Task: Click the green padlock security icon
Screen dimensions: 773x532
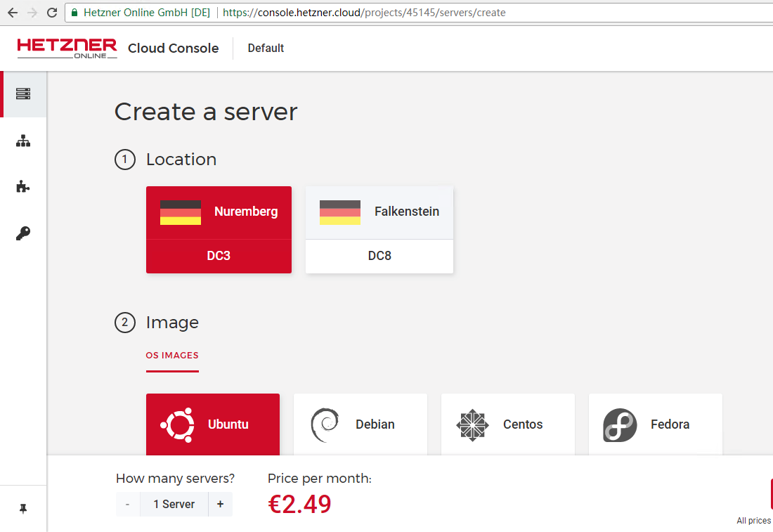Action: pos(74,13)
